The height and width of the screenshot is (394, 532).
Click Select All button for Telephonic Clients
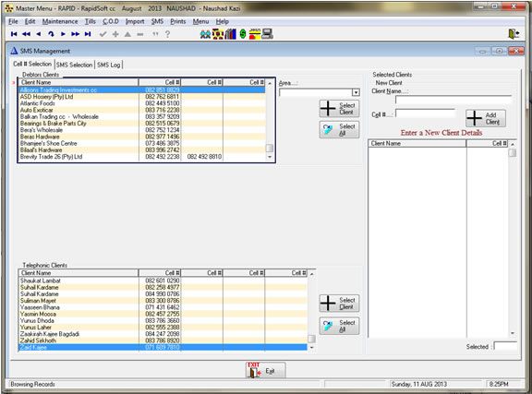339,326
